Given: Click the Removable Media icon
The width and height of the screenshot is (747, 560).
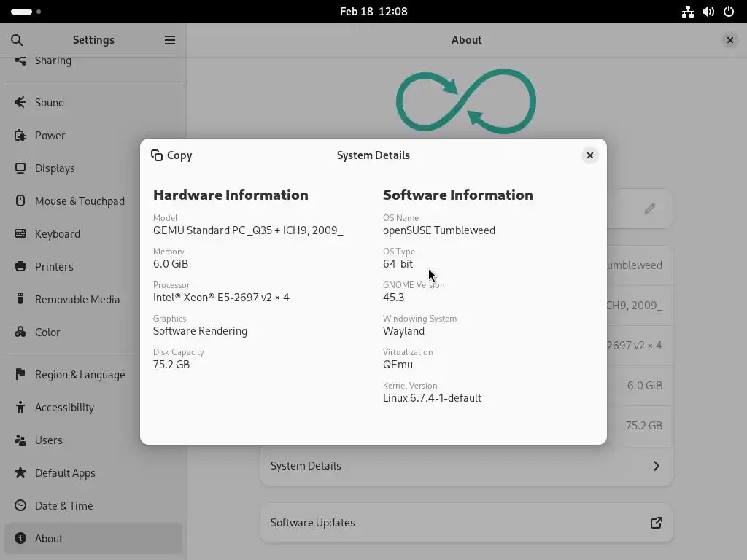Looking at the screenshot, I should coord(20,299).
